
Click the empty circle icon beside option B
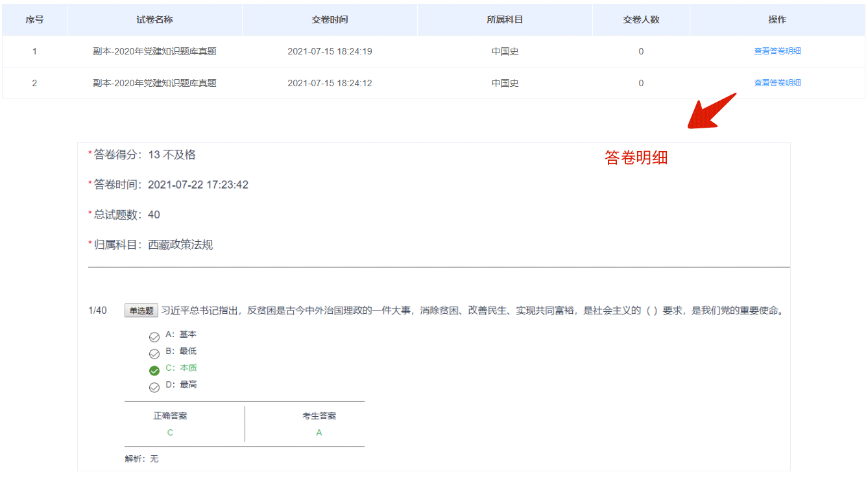click(154, 352)
